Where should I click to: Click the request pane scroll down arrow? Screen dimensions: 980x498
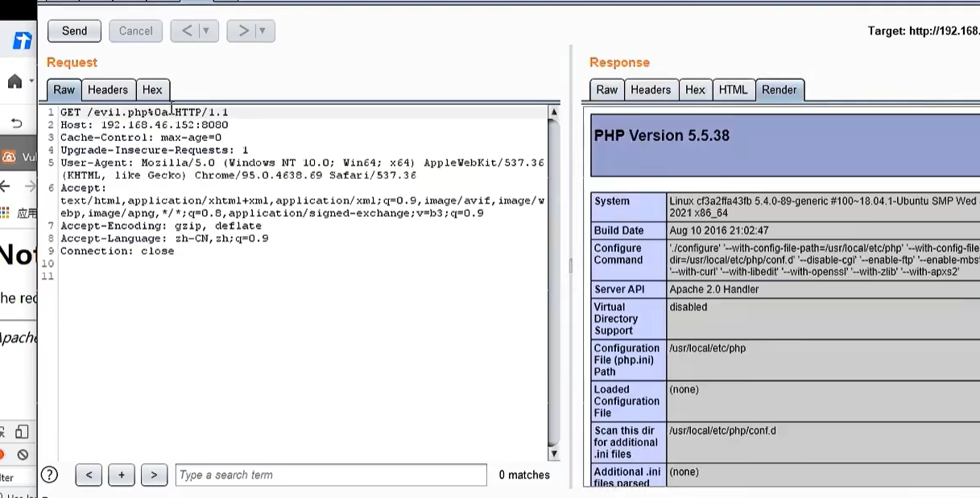point(553,454)
